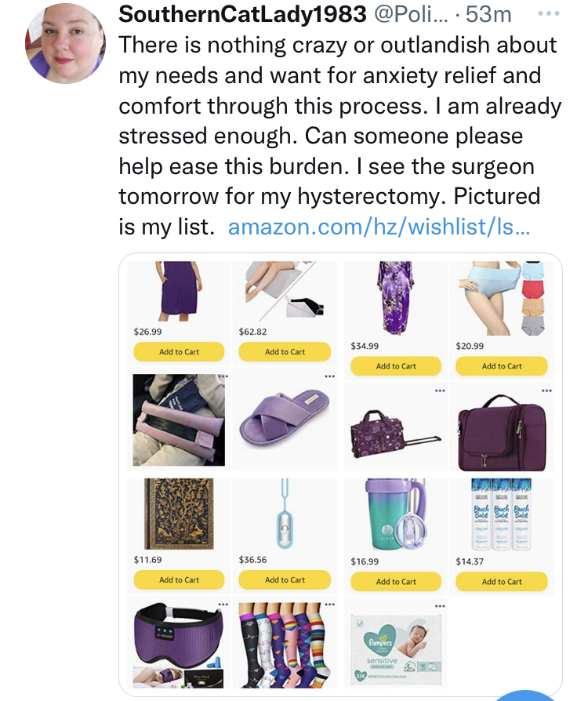Viewport: 588px width, 701px height.
Task: Add the $36.56 blue device to cart
Action: [x=285, y=579]
